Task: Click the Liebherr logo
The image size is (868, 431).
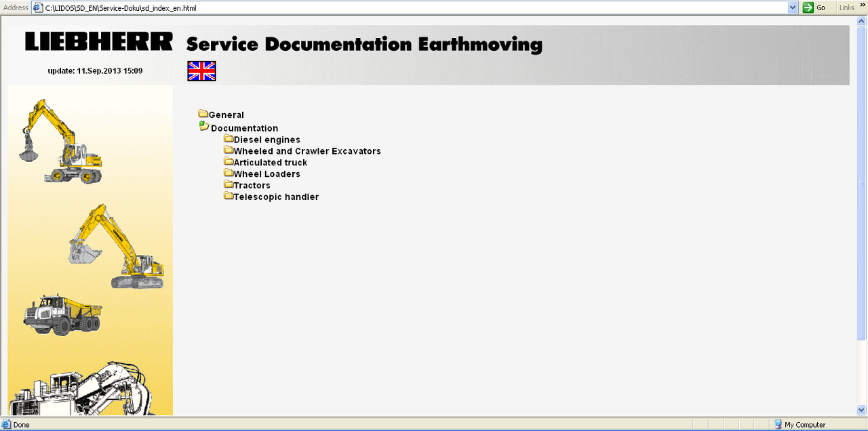Action: point(99,41)
